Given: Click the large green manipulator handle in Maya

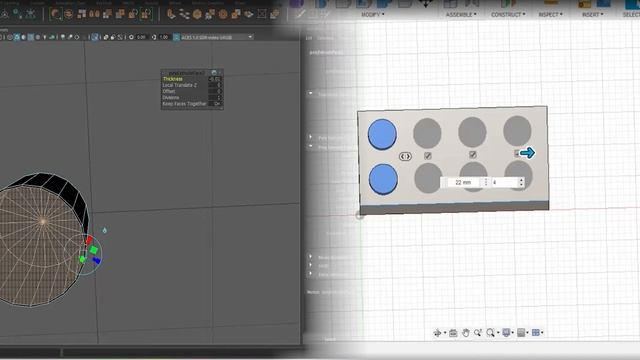Looking at the screenshot, I should [x=93, y=249].
